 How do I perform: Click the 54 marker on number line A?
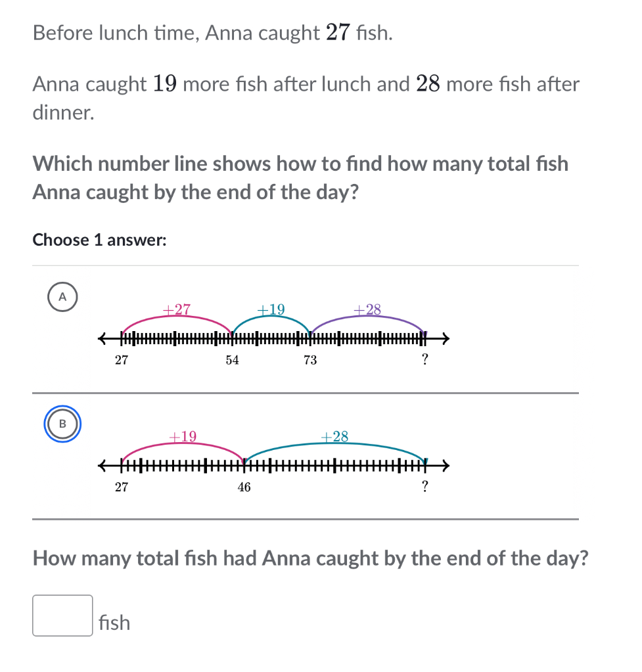(x=233, y=360)
